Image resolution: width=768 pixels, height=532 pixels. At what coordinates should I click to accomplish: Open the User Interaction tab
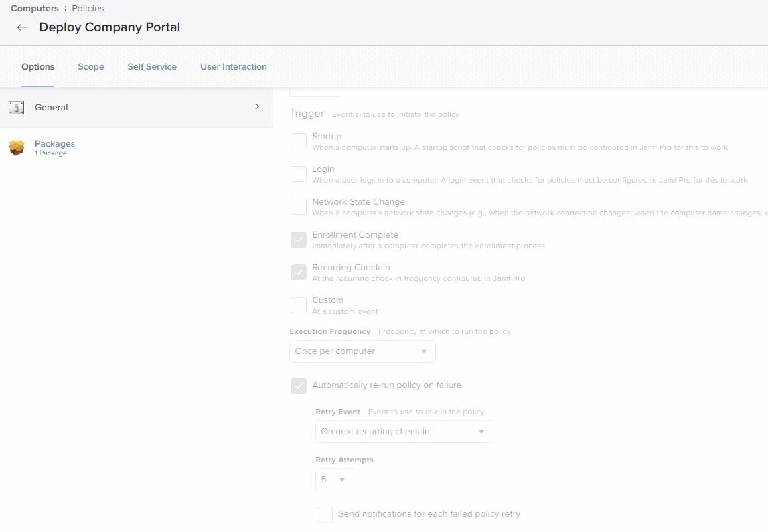[x=234, y=66]
